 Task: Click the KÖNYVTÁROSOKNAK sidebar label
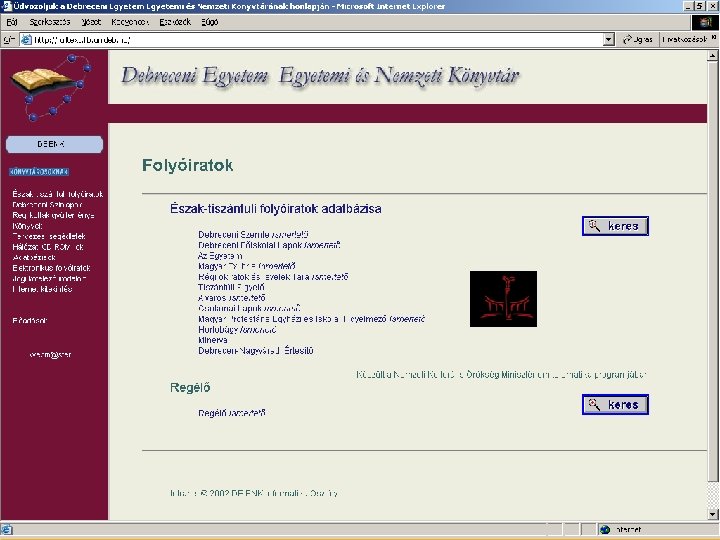39,172
